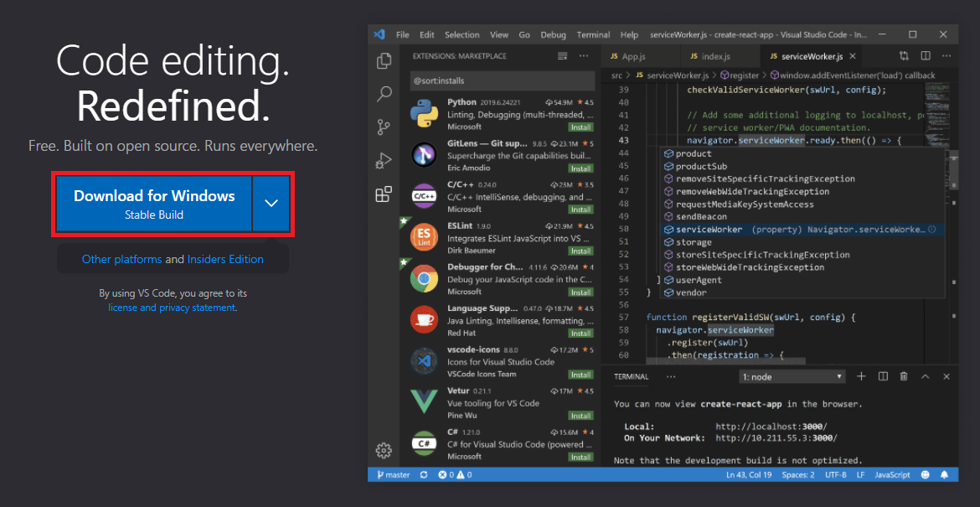This screenshot has height=507, width=980.
Task: Open Manage gear icon in activity bar
Action: coord(384,450)
